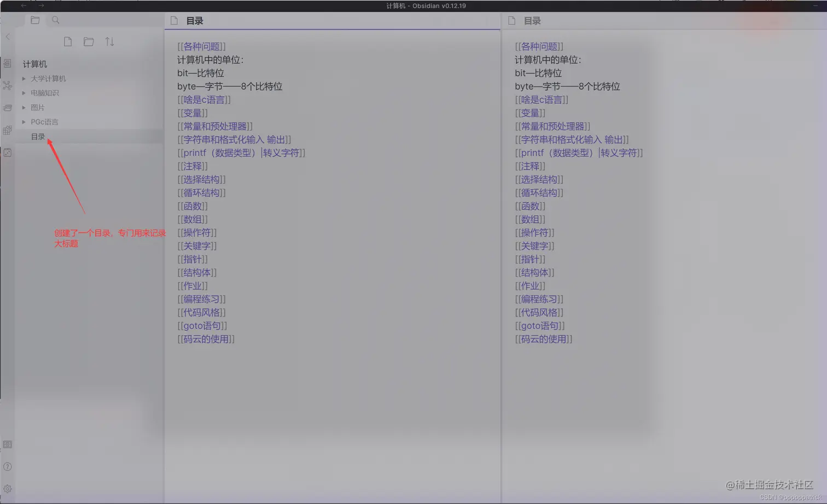Click the change sort order icon
The image size is (827, 504).
[x=109, y=41]
